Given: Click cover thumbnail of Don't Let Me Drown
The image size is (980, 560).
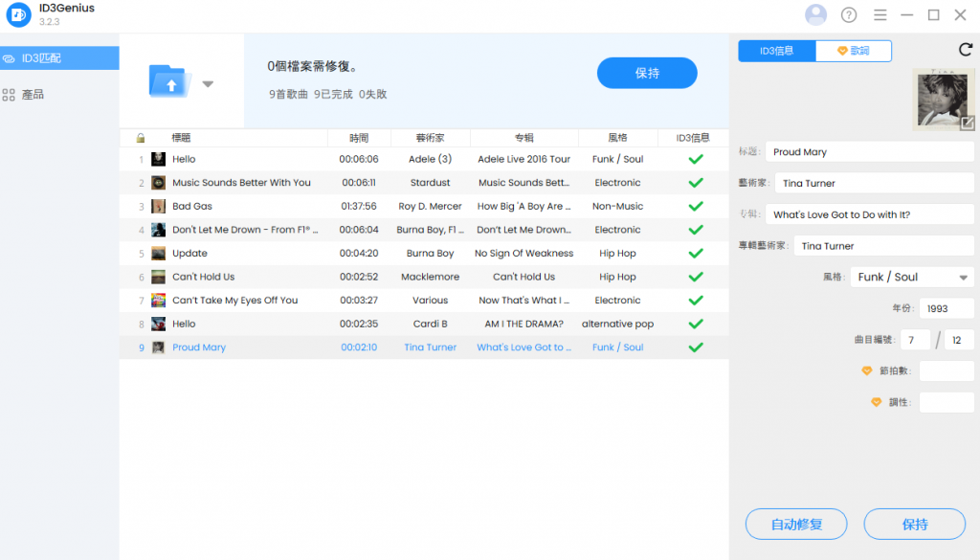Looking at the screenshot, I should [159, 230].
